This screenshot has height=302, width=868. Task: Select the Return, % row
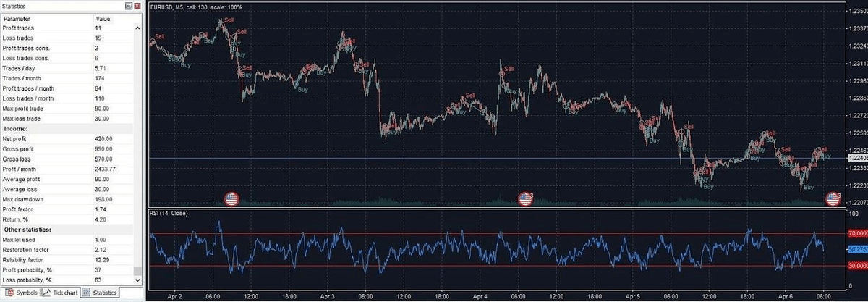67,219
